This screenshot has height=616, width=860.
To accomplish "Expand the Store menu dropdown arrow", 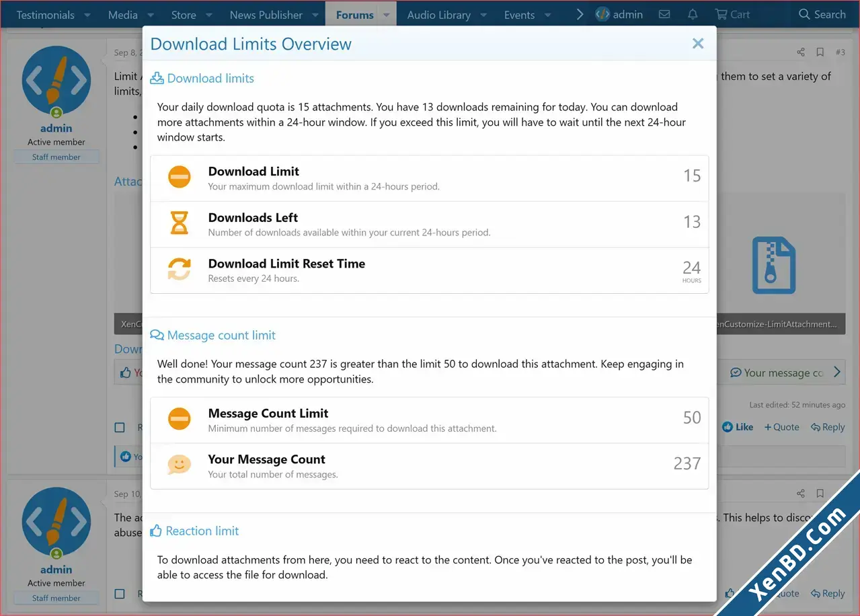I will [x=209, y=15].
